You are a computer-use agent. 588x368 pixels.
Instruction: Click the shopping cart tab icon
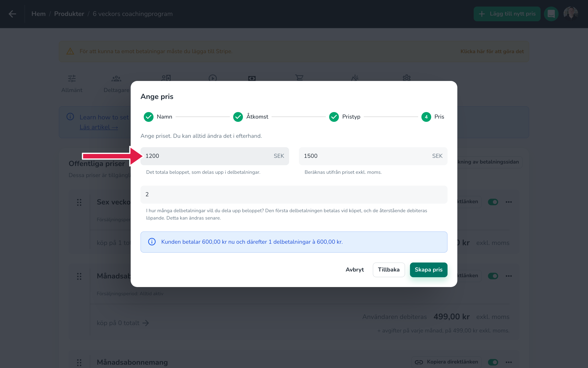[x=299, y=78]
